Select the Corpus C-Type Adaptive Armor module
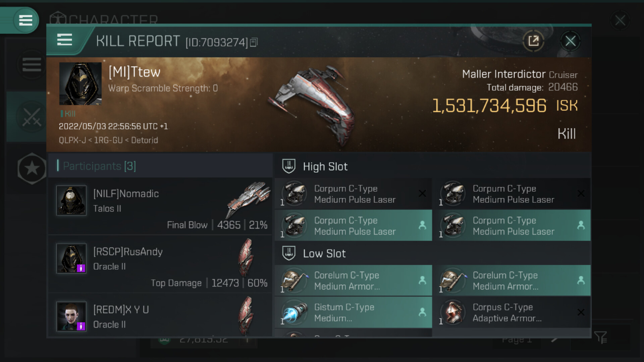 click(512, 312)
